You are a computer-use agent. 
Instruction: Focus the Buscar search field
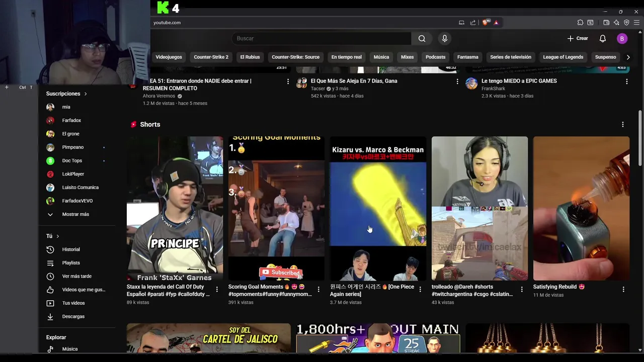tap(322, 39)
